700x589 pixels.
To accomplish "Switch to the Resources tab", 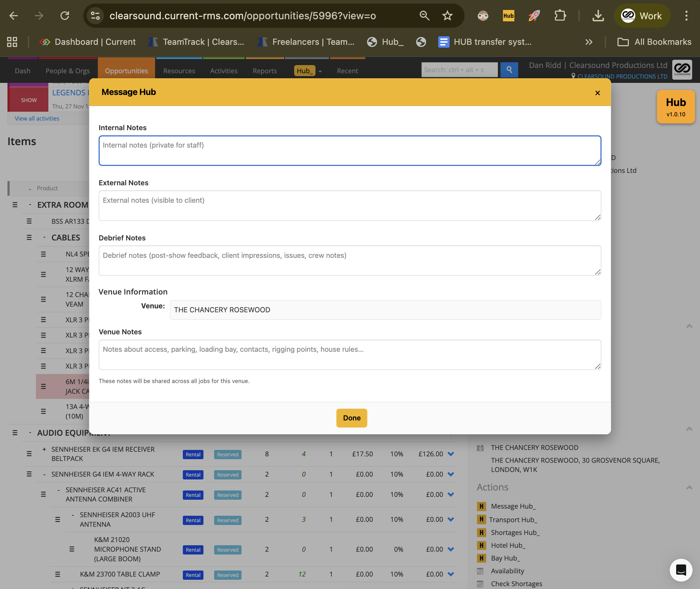I will (x=179, y=71).
